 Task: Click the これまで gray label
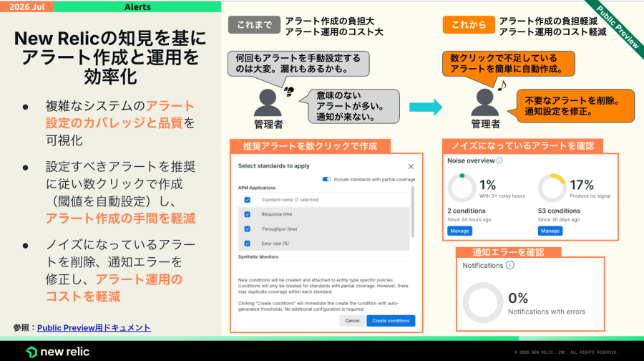coord(254,24)
